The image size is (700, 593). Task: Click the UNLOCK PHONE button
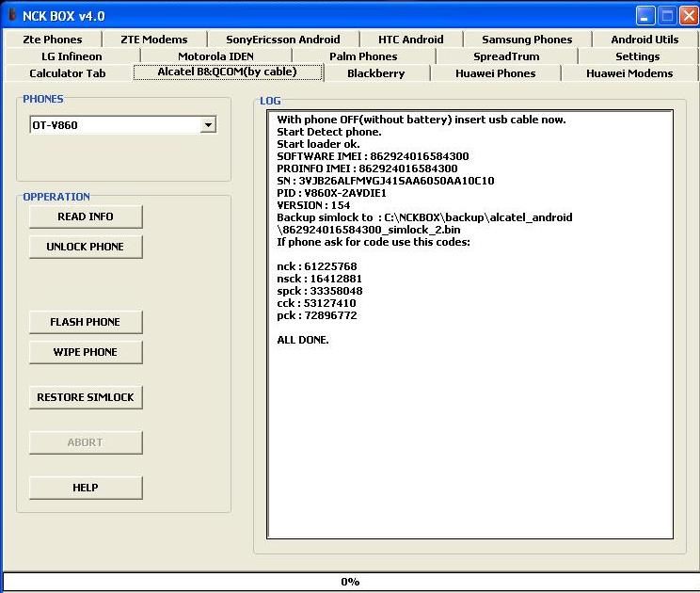click(x=86, y=247)
